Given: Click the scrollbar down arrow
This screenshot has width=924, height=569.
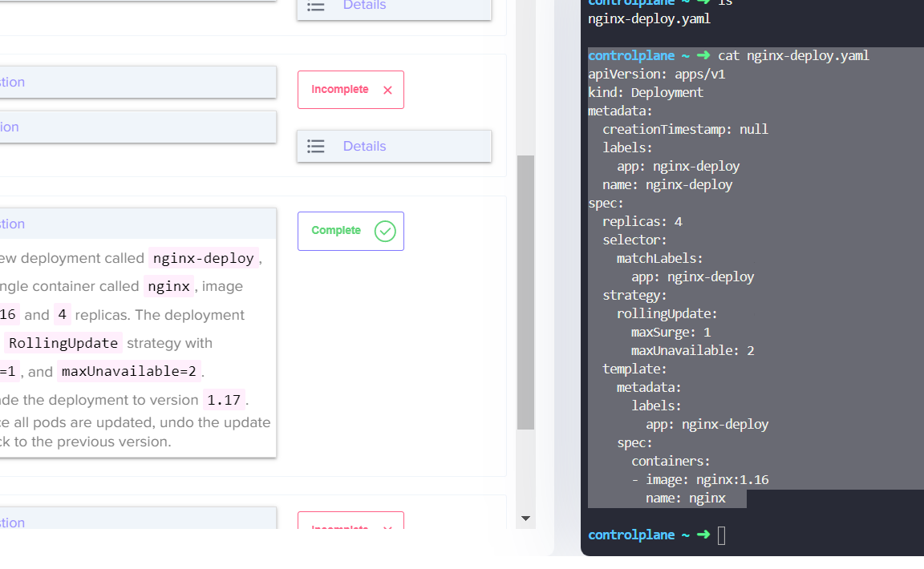Looking at the screenshot, I should point(525,519).
